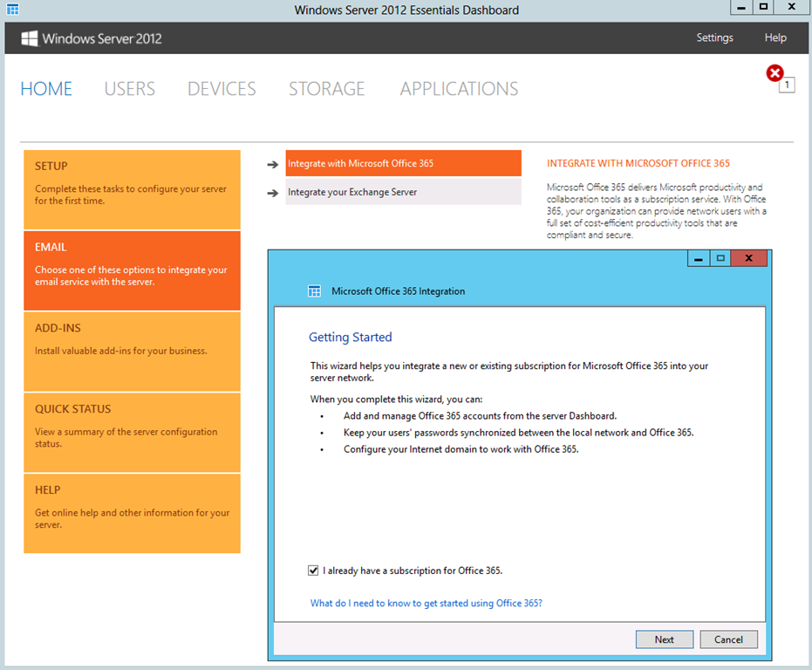Open Settings in the top bar
The image size is (812, 670).
[x=714, y=38]
